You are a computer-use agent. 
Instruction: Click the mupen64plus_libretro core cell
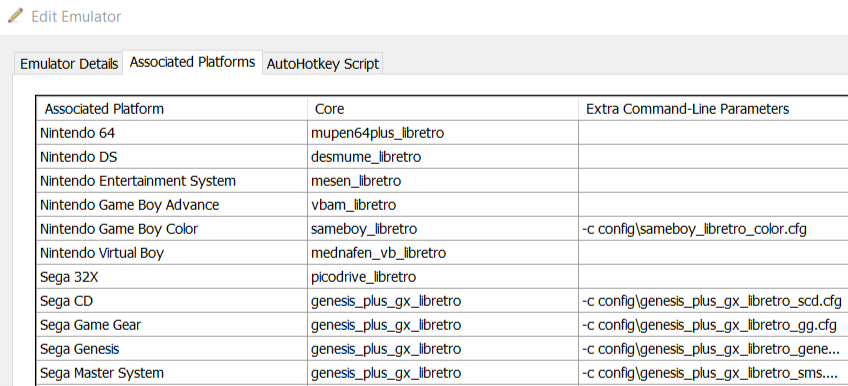pyautogui.click(x=443, y=133)
